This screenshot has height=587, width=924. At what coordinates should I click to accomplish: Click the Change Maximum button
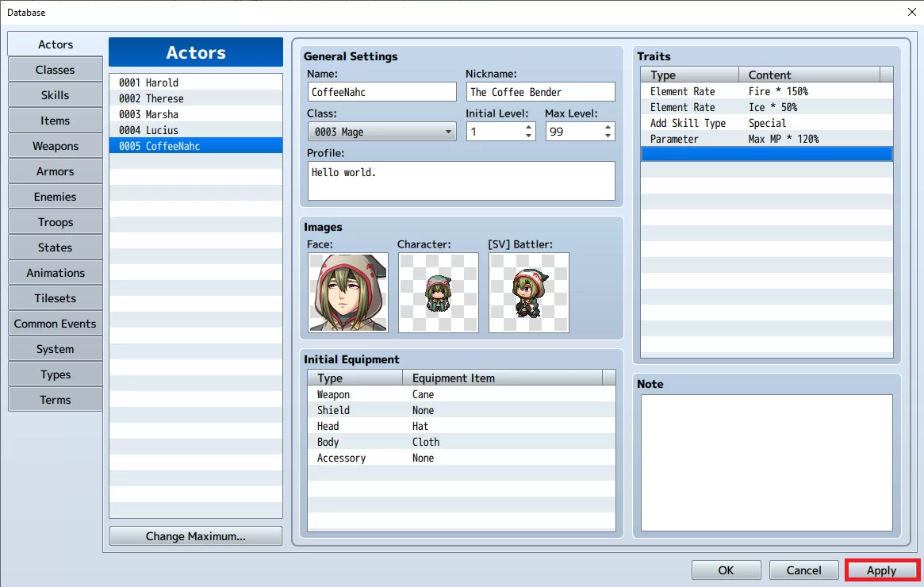click(x=196, y=536)
